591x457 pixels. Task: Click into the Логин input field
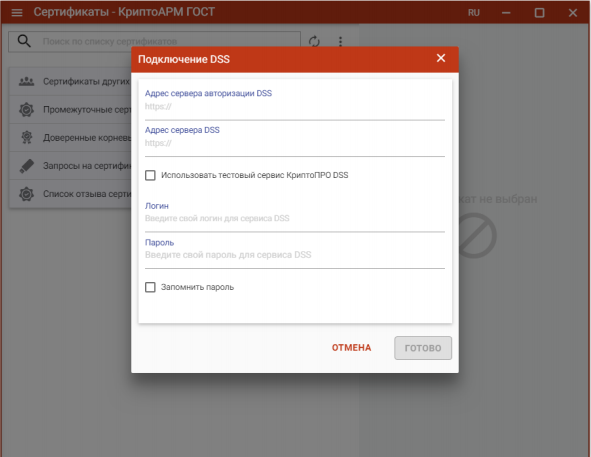point(295,218)
